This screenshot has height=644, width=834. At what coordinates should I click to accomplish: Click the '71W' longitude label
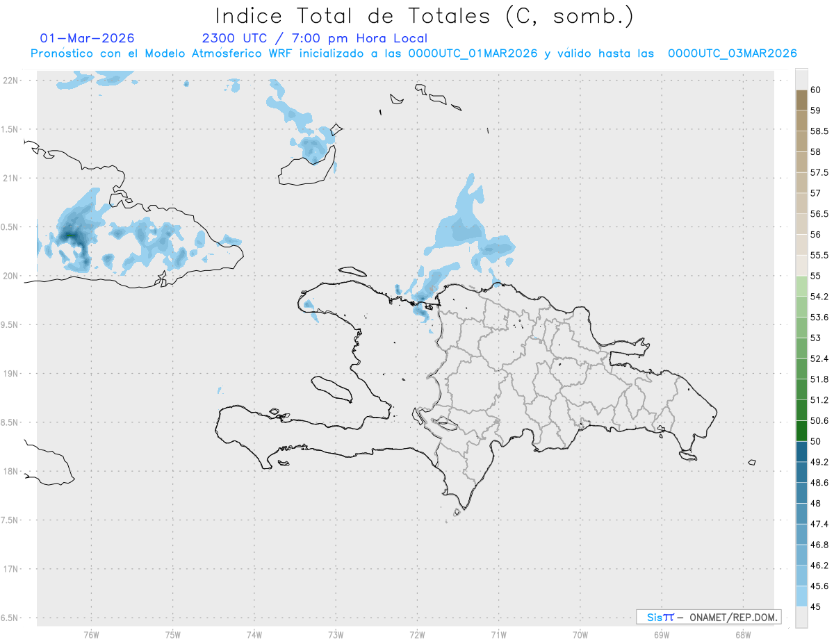498,635
